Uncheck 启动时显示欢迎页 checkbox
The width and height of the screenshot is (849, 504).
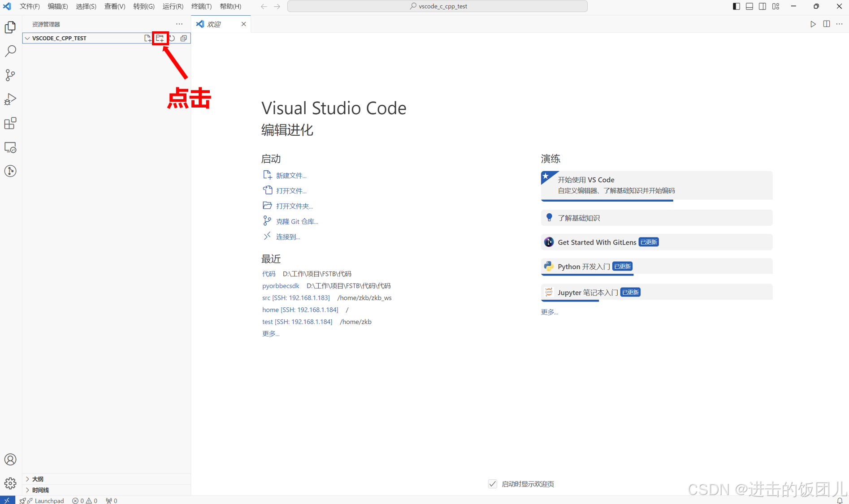492,484
